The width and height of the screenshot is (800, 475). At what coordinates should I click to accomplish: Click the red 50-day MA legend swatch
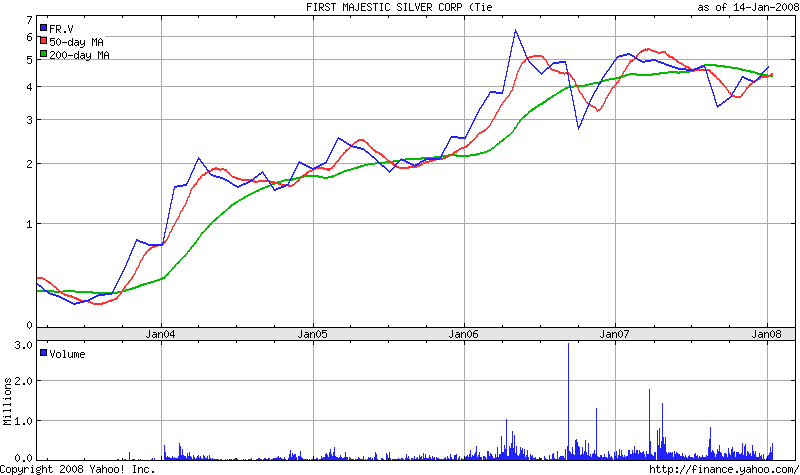click(x=43, y=41)
